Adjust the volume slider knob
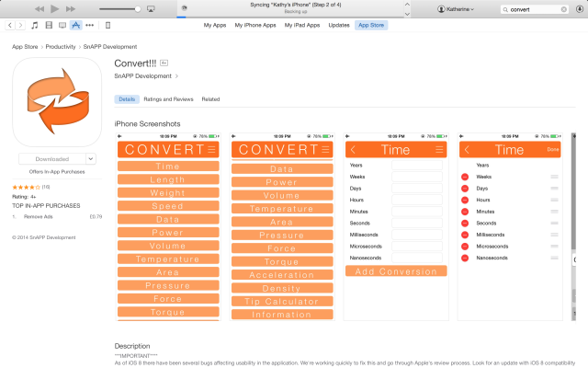Viewport: 588px width, 368px height. pyautogui.click(x=138, y=9)
